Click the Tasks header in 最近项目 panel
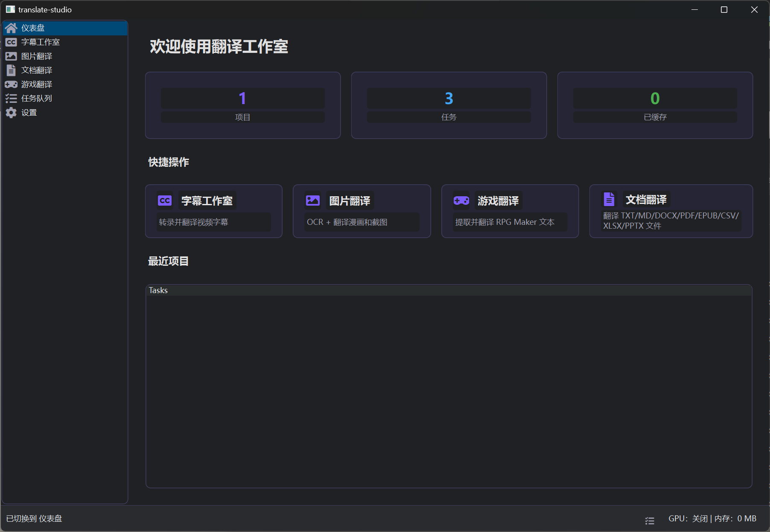The image size is (770, 532). 158,290
